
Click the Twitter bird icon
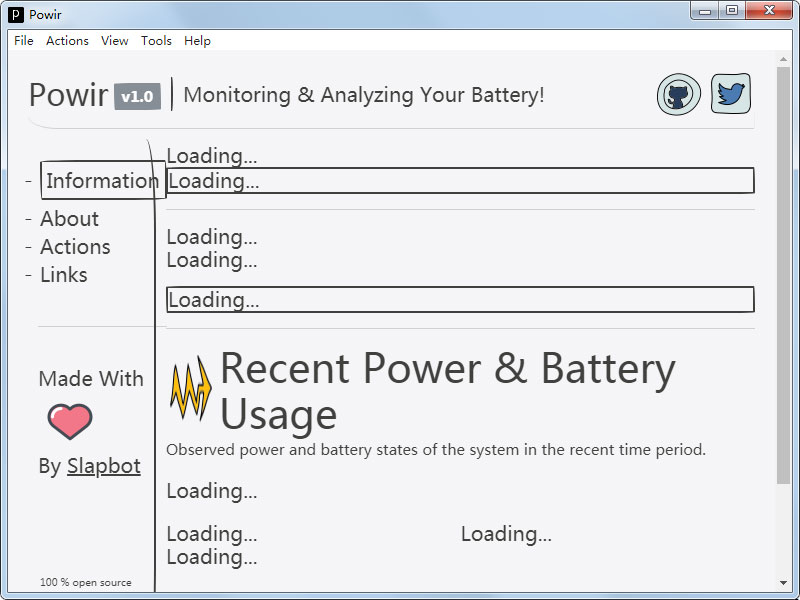[x=731, y=94]
